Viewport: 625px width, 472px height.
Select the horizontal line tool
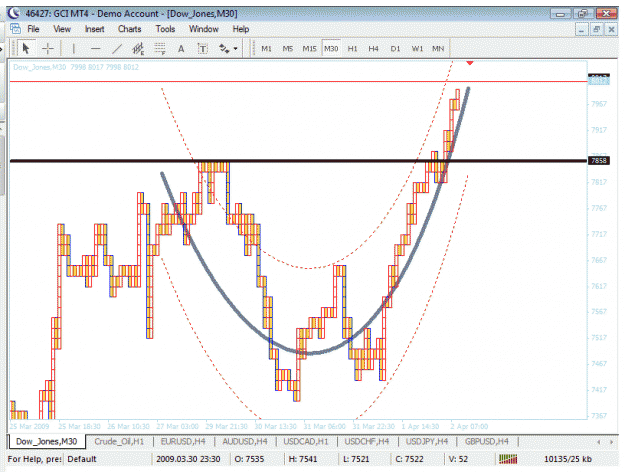click(95, 49)
